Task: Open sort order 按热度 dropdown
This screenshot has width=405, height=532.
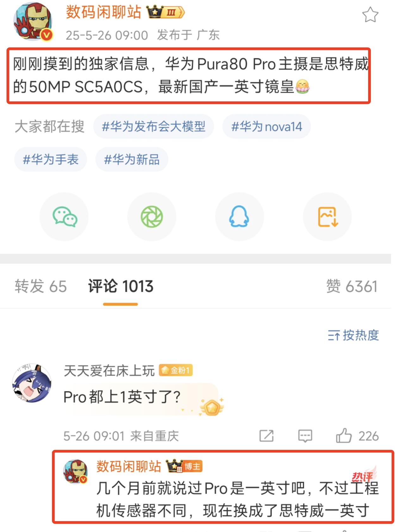Action: 353,335
